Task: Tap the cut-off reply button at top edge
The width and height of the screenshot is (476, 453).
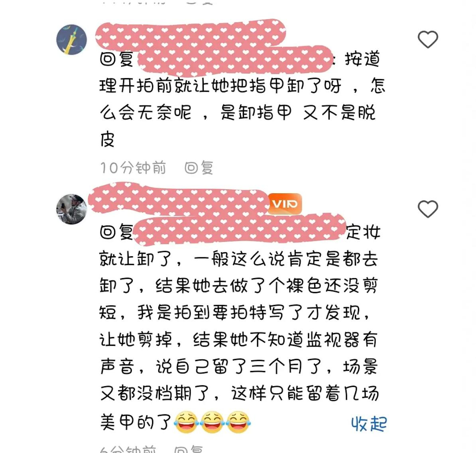Action: 199,2
